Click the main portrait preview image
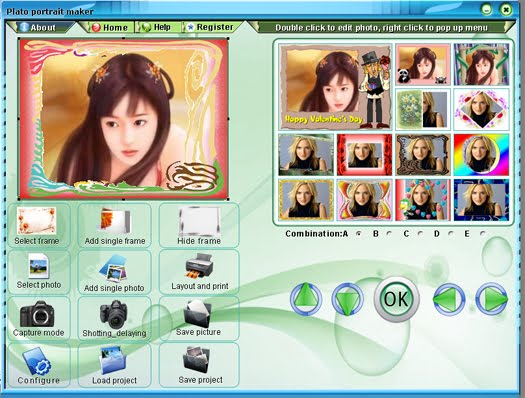525x398 pixels. [x=124, y=119]
